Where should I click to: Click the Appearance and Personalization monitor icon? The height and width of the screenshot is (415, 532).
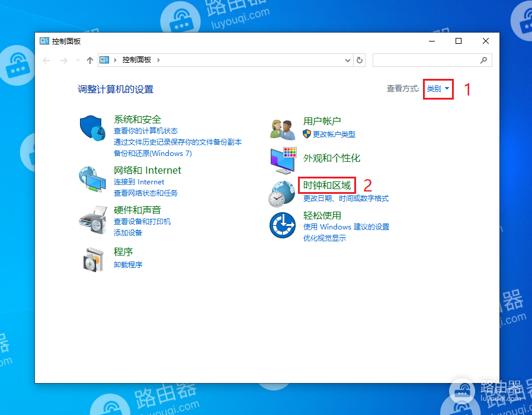point(284,160)
